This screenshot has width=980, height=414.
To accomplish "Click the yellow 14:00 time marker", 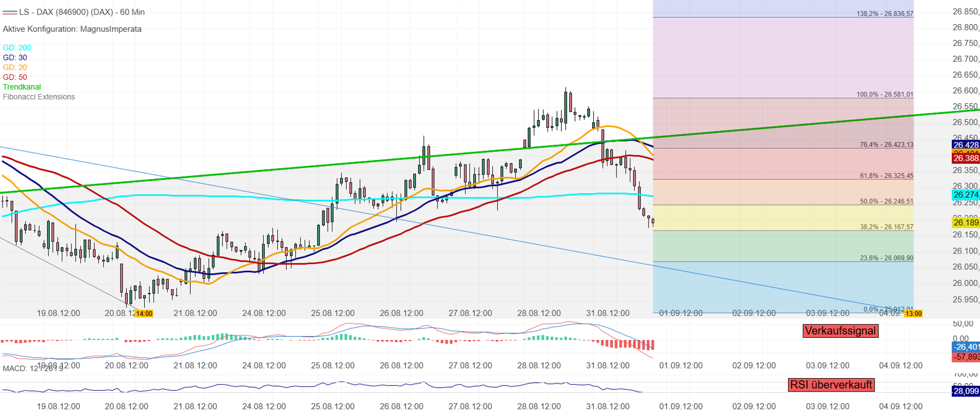I will point(144,314).
